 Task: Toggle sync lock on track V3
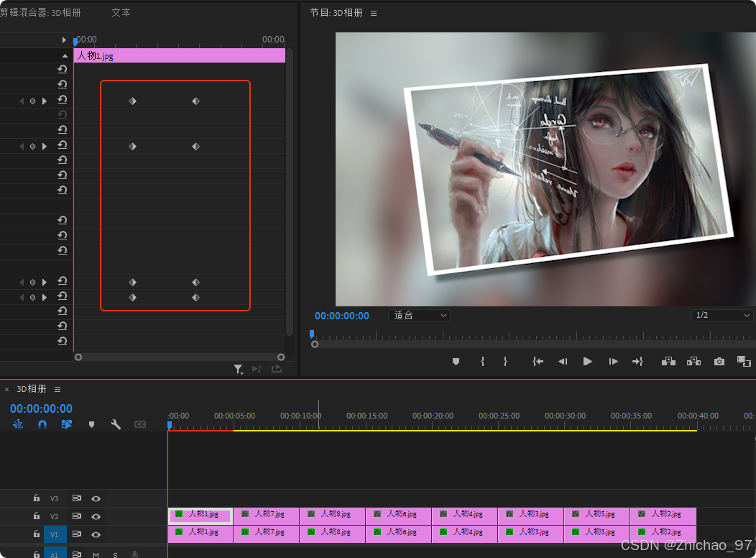point(76,498)
